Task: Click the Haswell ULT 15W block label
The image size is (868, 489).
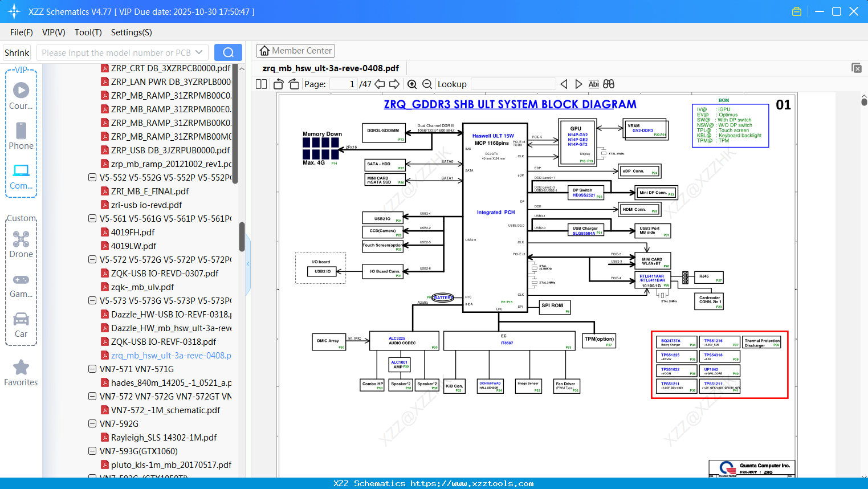Action: pyautogui.click(x=493, y=136)
